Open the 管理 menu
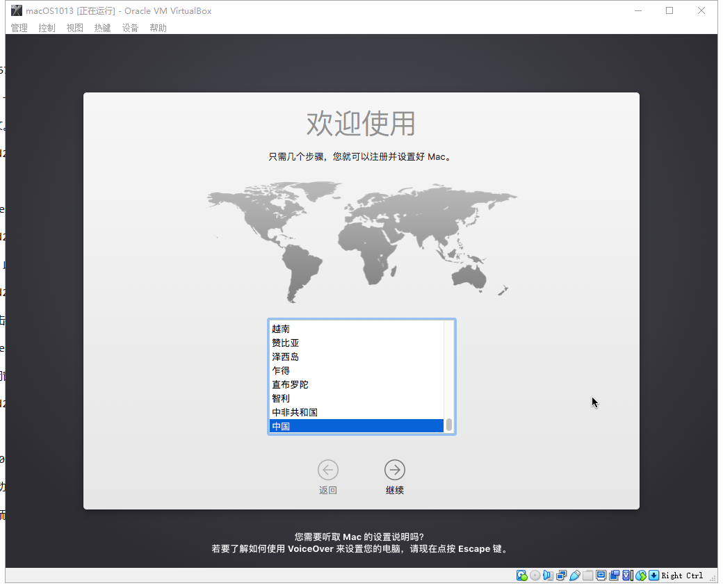 coord(19,28)
